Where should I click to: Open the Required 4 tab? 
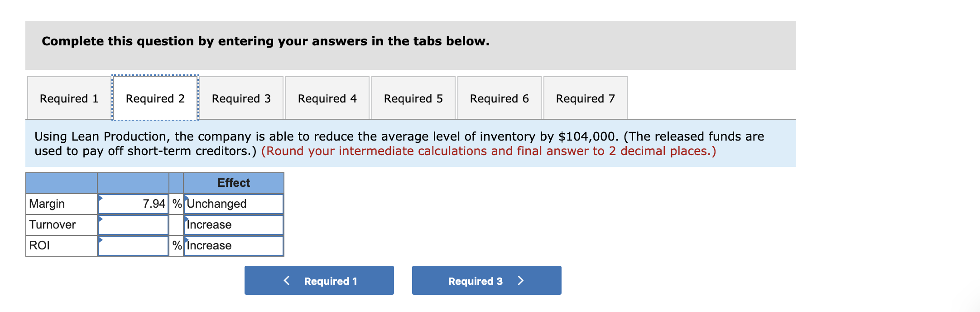327,98
